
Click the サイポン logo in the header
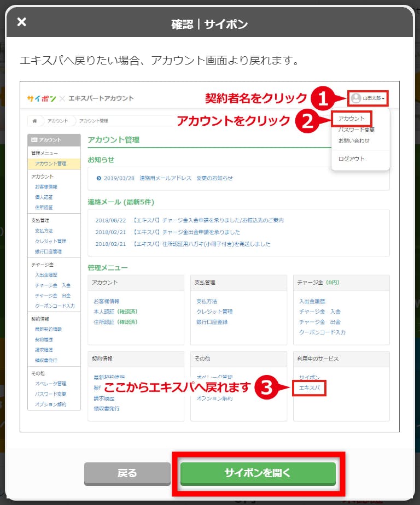[41, 98]
